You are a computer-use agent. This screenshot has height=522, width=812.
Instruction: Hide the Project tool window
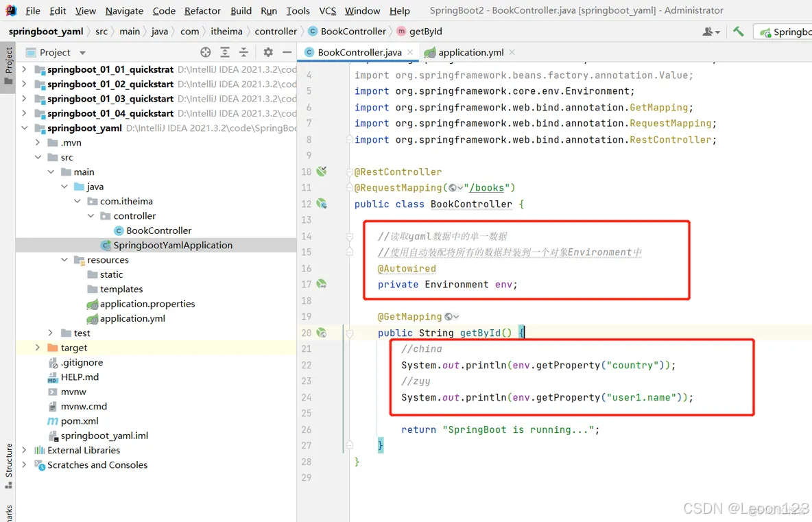(x=287, y=52)
